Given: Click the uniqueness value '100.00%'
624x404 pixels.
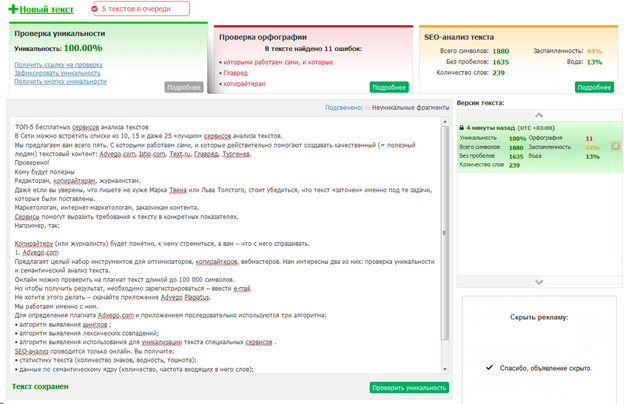Looking at the screenshot, I should click(83, 48).
